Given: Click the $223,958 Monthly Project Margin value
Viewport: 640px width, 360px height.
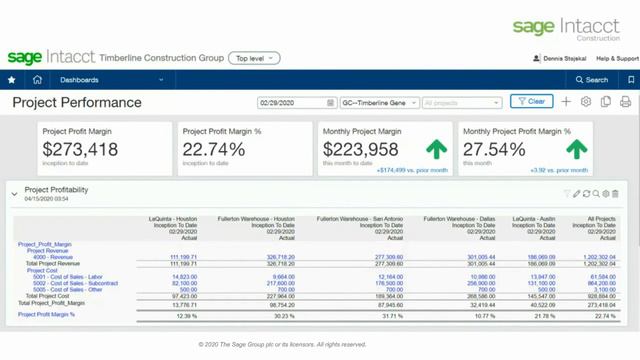Looking at the screenshot, I should coord(360,149).
